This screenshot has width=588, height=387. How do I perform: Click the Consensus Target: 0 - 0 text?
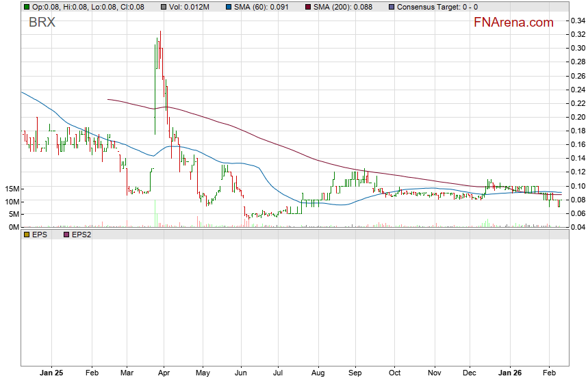437,7
